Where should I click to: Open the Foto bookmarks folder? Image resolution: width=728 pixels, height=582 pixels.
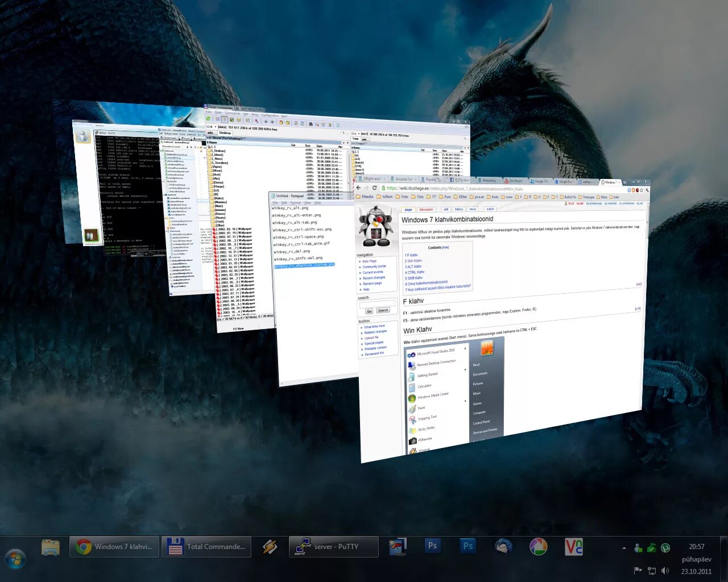click(x=402, y=197)
